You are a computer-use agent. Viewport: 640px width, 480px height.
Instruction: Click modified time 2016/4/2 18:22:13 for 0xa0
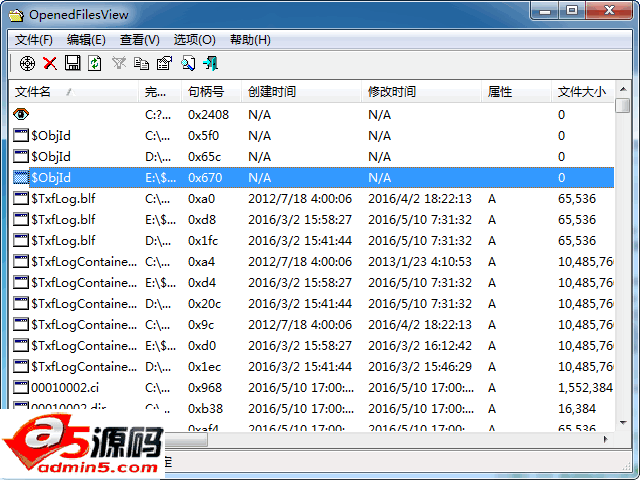coord(420,199)
